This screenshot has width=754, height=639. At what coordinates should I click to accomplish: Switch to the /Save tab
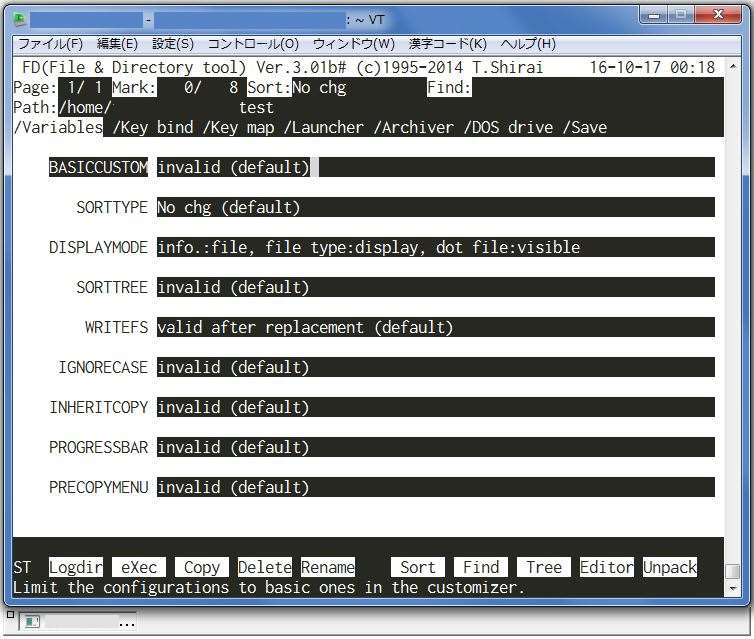585,127
